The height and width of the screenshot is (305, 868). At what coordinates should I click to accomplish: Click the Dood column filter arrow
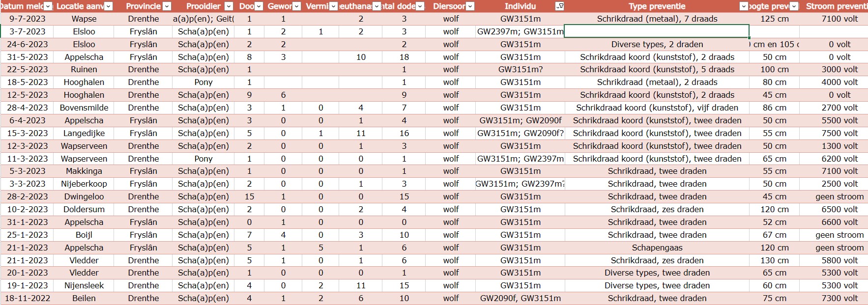tap(259, 6)
